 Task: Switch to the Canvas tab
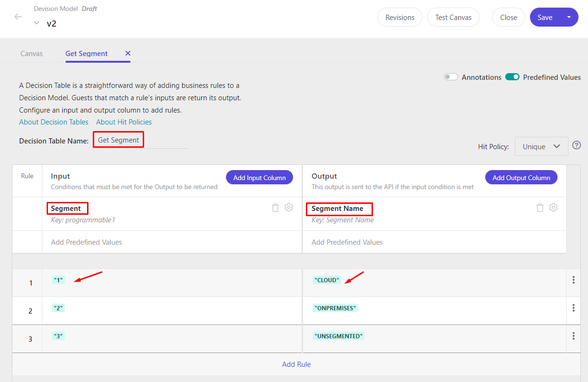31,53
